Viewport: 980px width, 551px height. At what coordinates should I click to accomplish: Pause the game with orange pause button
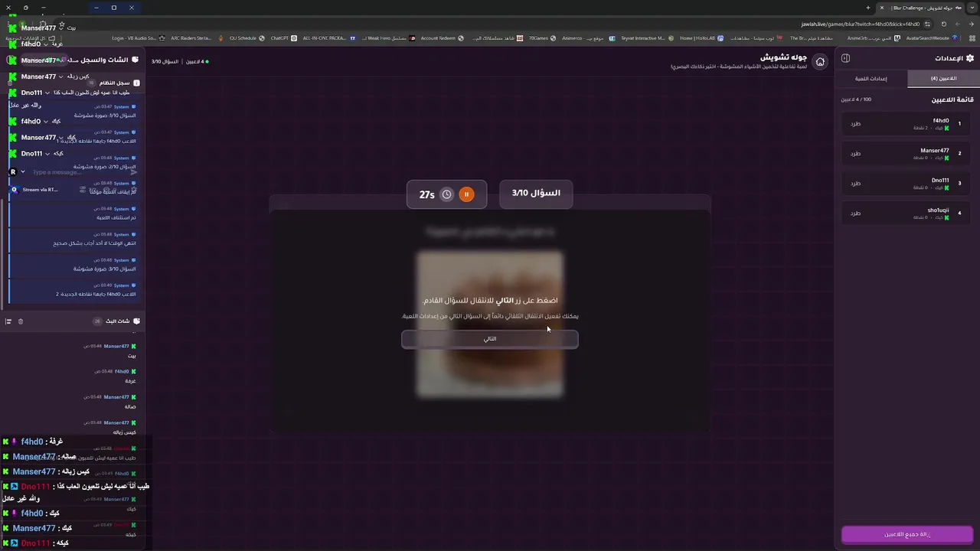[x=466, y=194]
